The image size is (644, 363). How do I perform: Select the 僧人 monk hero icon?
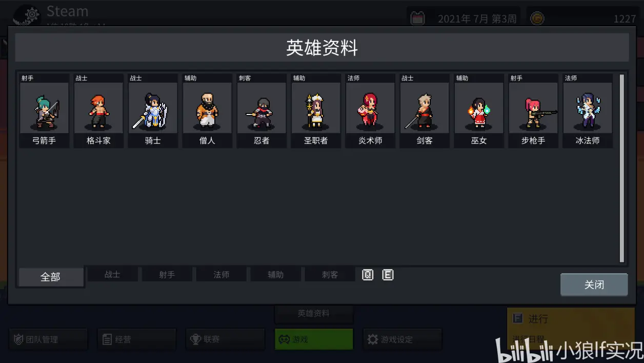tap(207, 111)
